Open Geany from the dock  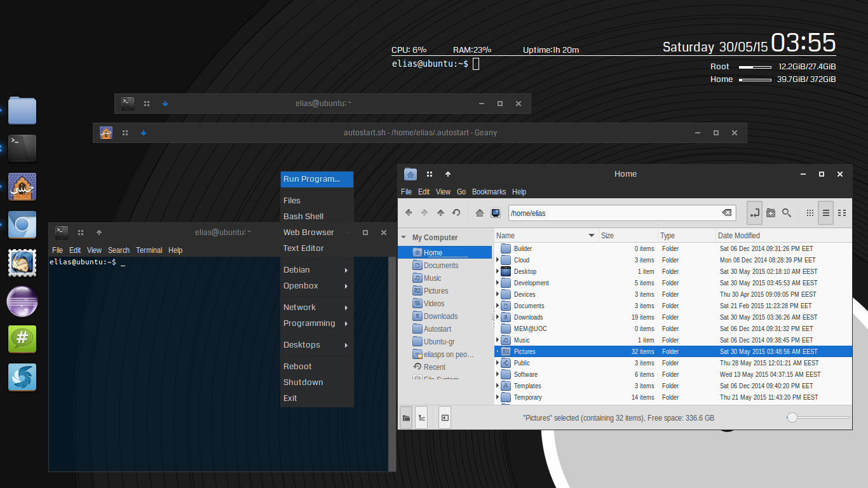[22, 187]
